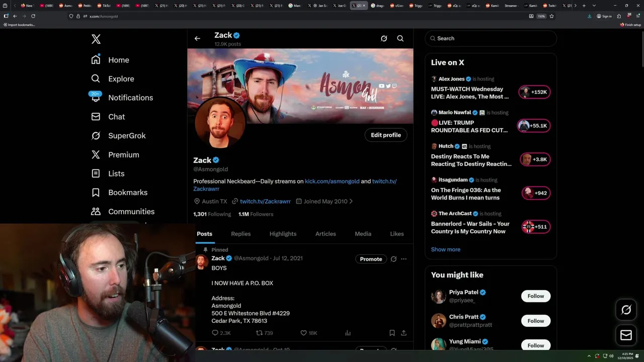
Task: Reply to the pinned post with 2.3K replies
Action: tap(221, 333)
